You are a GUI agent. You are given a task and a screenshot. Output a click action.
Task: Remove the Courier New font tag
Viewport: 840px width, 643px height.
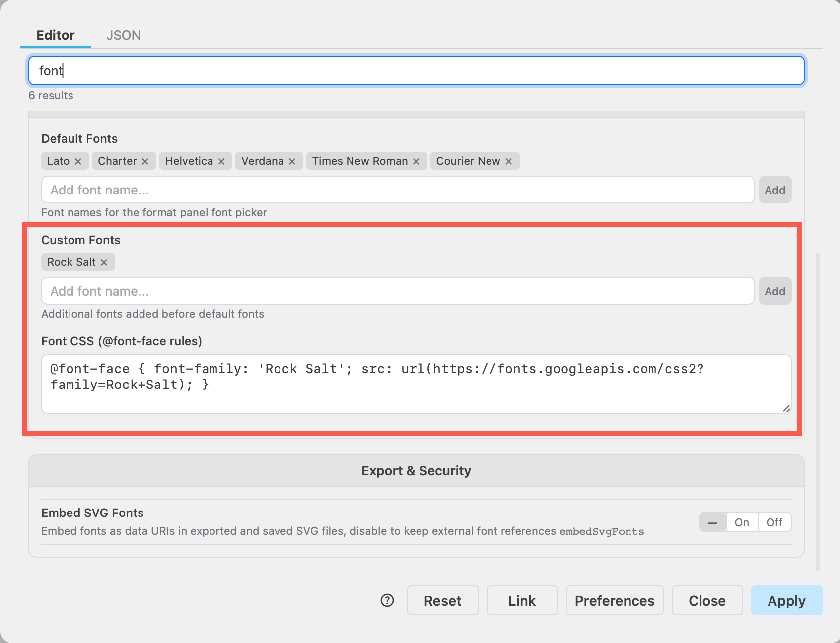point(508,161)
